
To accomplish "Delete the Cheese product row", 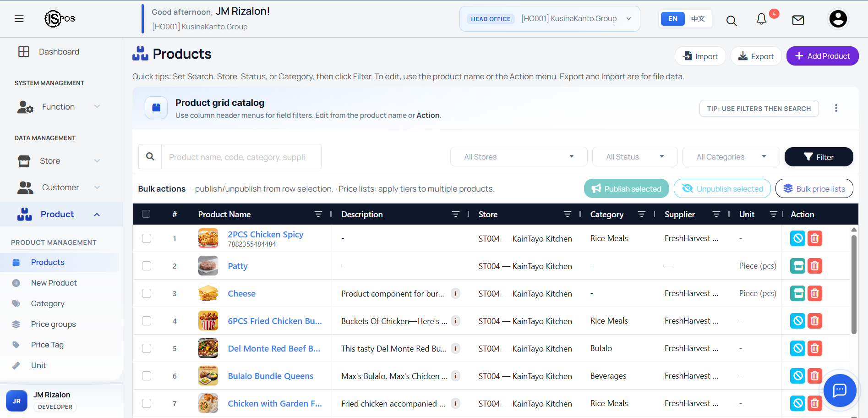I will click(815, 293).
